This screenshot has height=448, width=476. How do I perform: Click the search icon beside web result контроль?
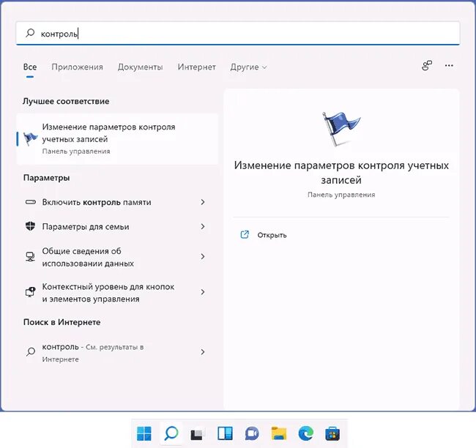(x=31, y=352)
